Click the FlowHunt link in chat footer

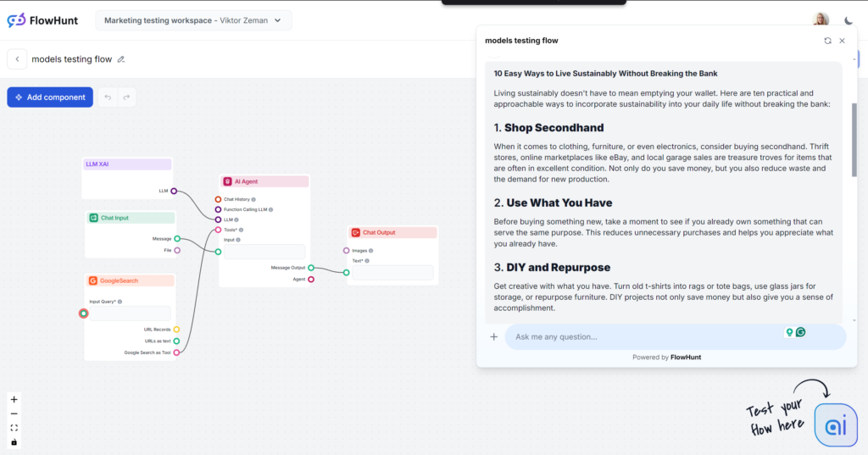click(x=686, y=358)
